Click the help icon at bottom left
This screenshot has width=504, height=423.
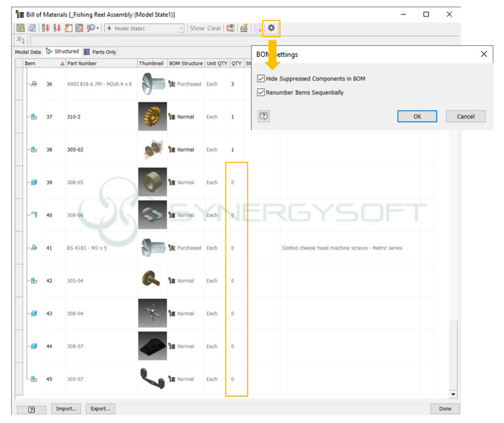[31, 409]
